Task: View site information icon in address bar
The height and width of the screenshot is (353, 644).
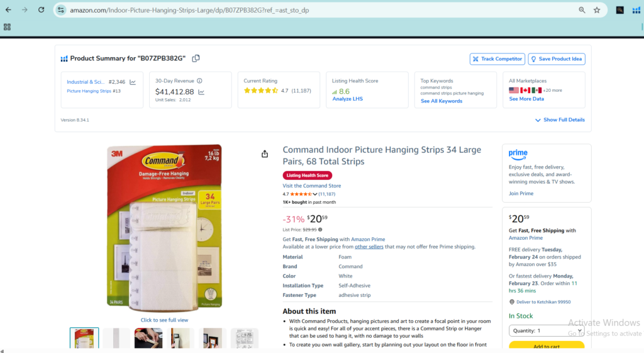Action: (x=61, y=10)
